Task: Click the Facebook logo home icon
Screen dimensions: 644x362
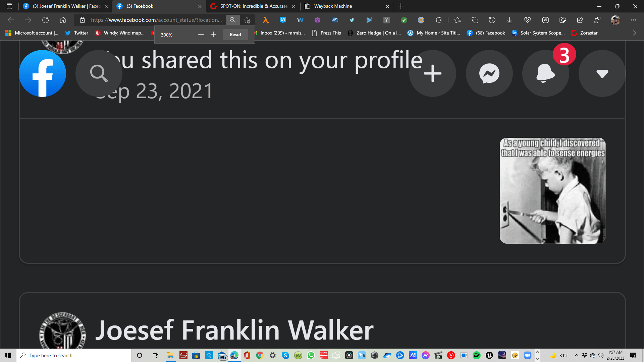Action: click(42, 73)
